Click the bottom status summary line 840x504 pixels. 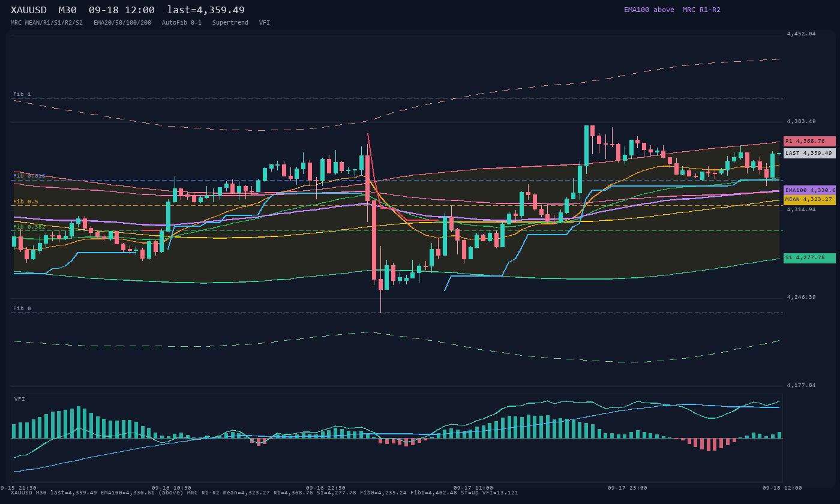click(x=265, y=493)
